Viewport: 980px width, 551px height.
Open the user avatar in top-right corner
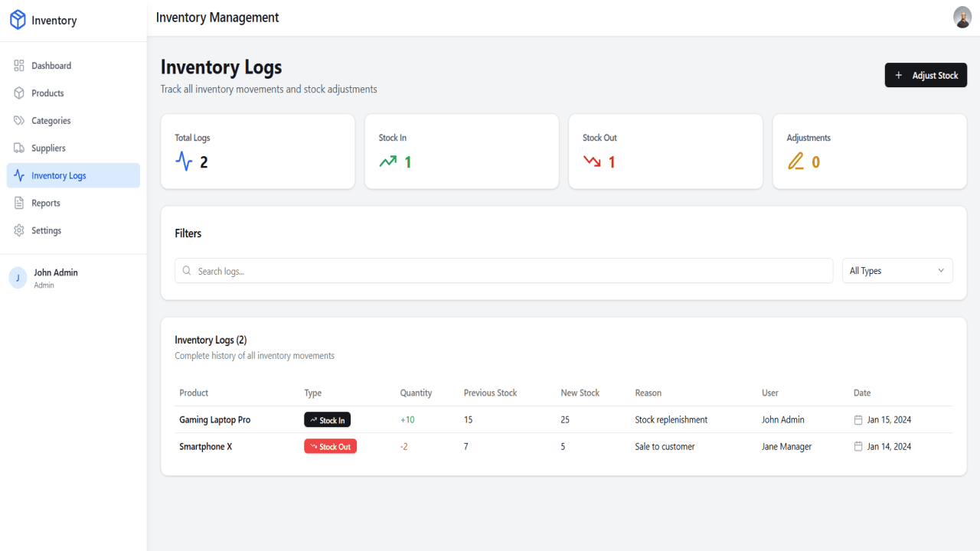pyautogui.click(x=962, y=17)
